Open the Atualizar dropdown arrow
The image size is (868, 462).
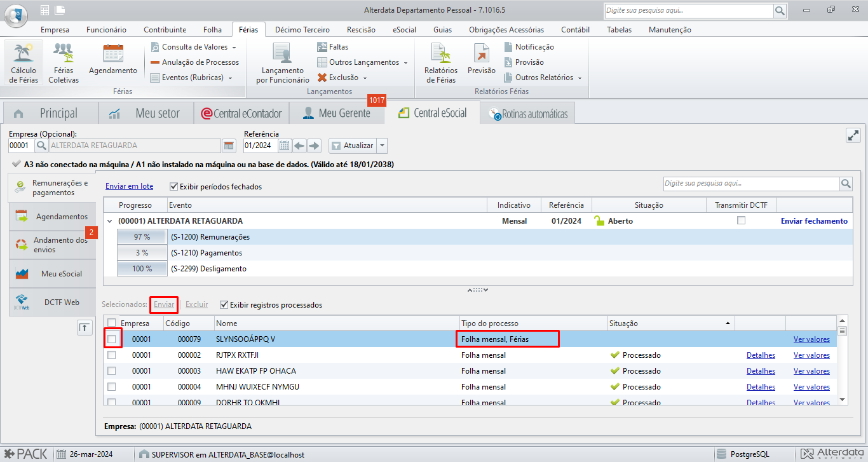(382, 146)
